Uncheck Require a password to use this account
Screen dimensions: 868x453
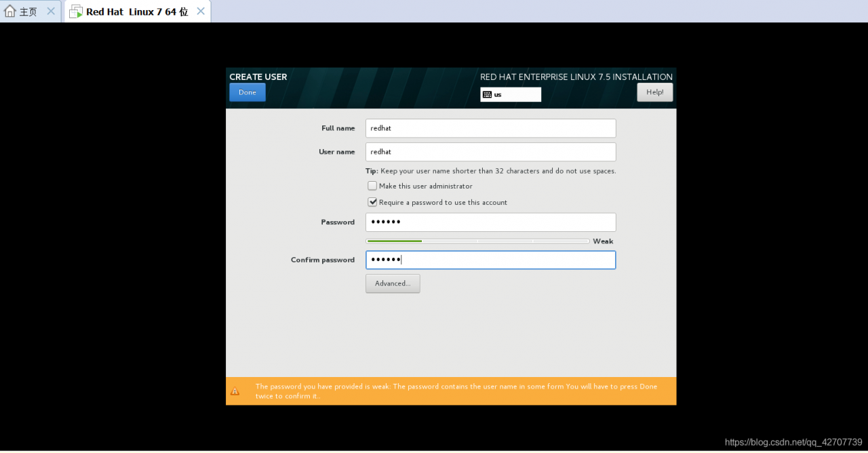pos(372,202)
